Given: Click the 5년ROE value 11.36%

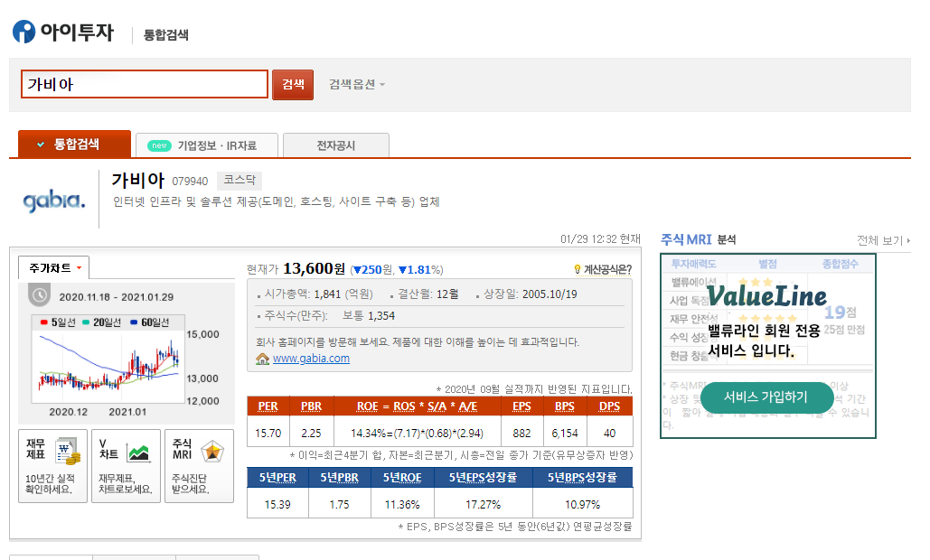Looking at the screenshot, I should [x=402, y=504].
